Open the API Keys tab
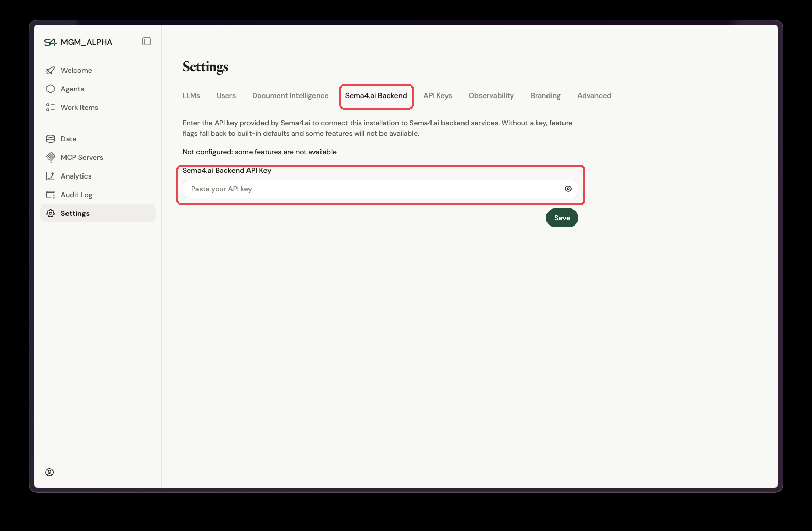The height and width of the screenshot is (531, 812). tap(438, 95)
